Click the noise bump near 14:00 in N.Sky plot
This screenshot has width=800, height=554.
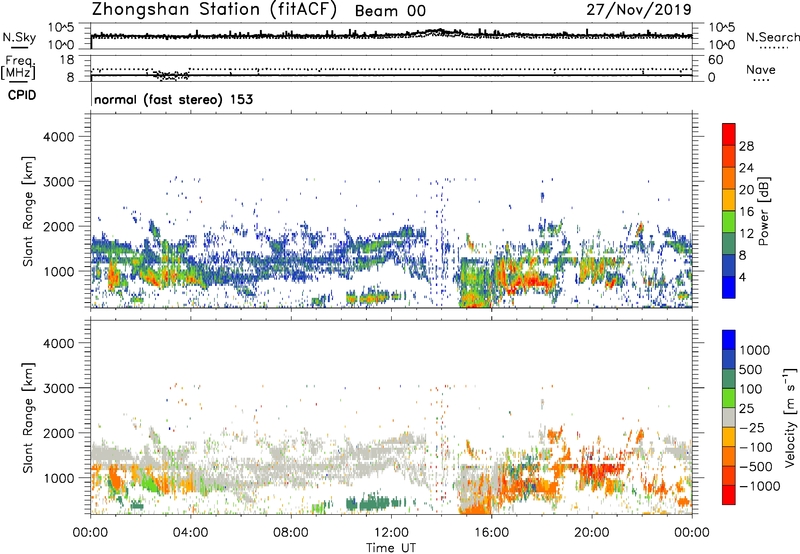(439, 32)
